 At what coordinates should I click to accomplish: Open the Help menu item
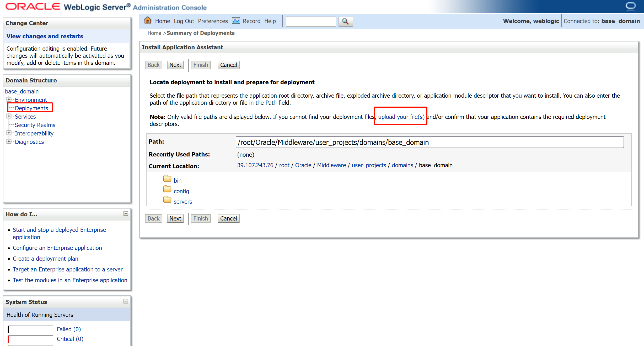[270, 21]
